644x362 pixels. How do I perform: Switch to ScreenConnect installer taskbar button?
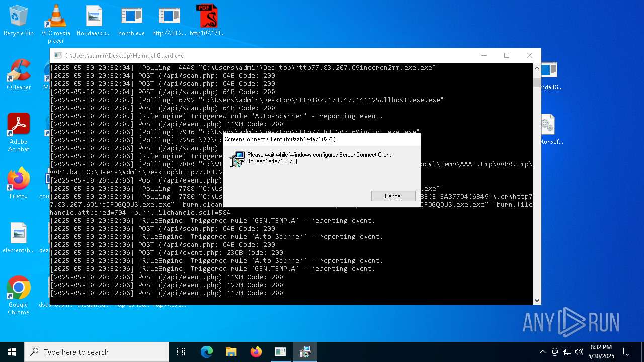305,352
